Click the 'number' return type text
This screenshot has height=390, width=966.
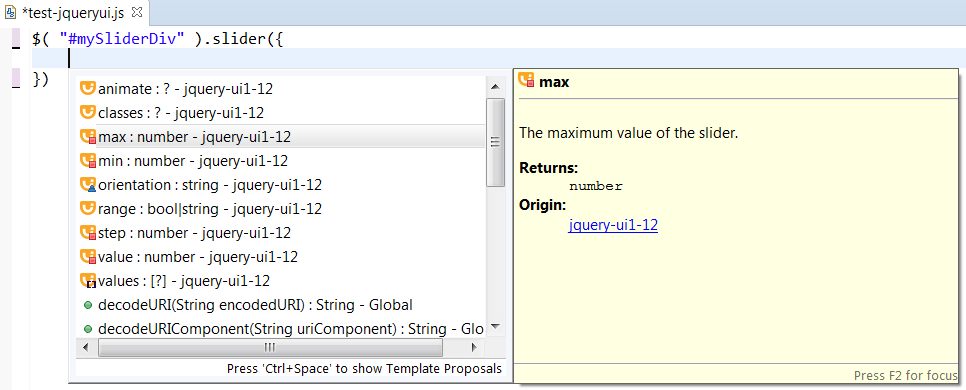click(x=596, y=186)
